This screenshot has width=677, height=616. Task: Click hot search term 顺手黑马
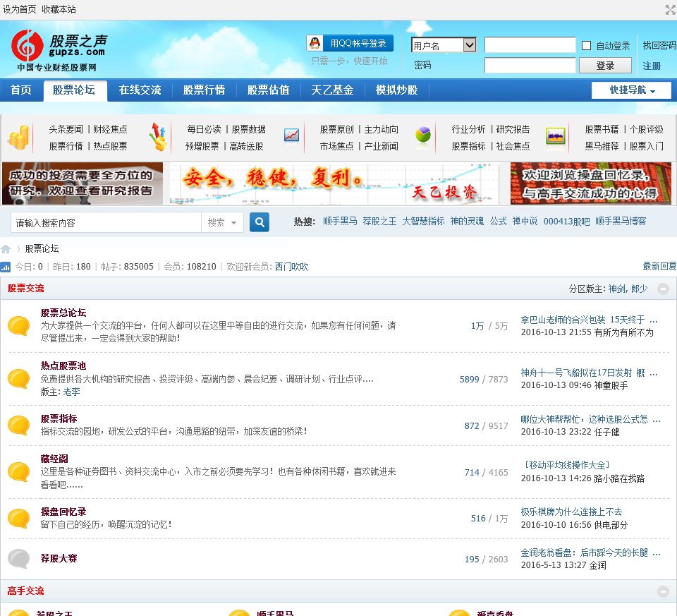340,221
